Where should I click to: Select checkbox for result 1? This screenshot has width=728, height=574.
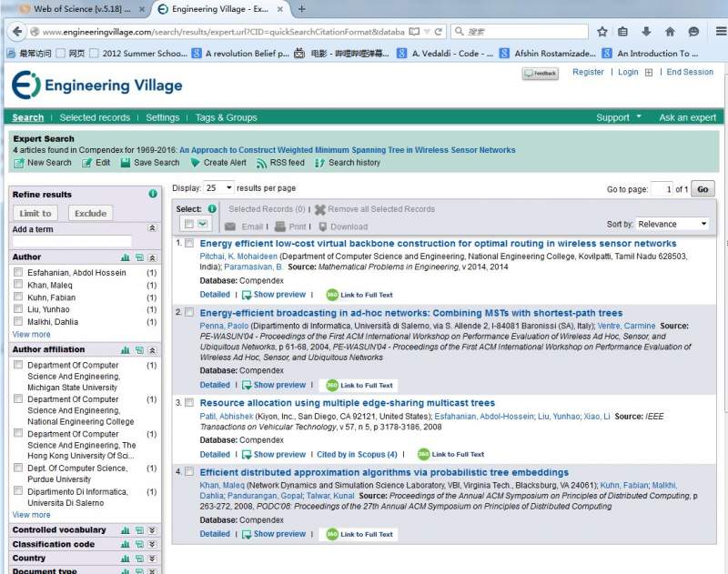(189, 243)
